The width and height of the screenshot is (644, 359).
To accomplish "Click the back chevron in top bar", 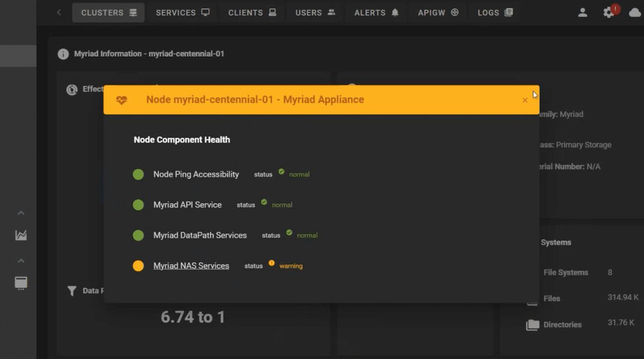I will click(59, 13).
